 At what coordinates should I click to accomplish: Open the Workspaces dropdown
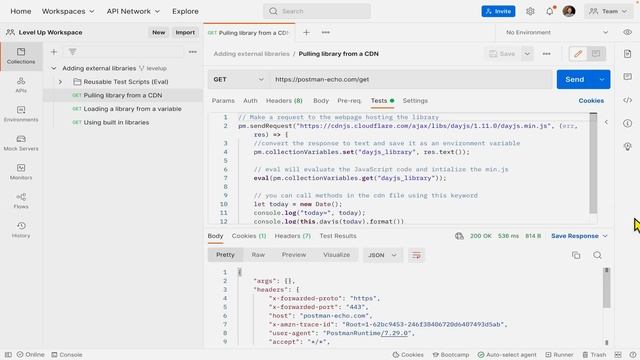[x=68, y=11]
